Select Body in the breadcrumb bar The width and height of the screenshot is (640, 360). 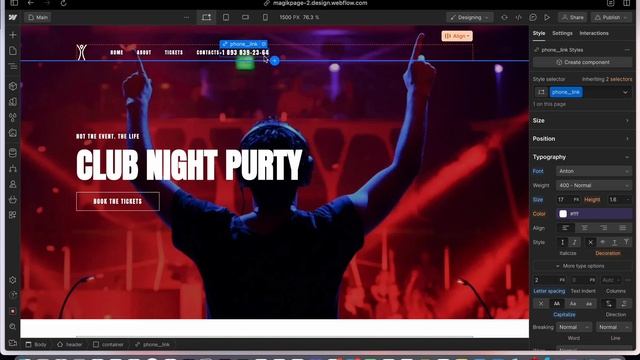tap(36, 344)
